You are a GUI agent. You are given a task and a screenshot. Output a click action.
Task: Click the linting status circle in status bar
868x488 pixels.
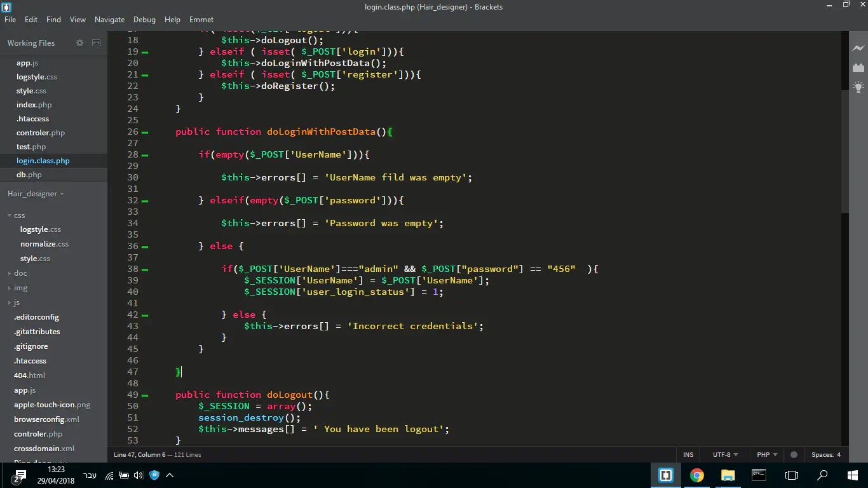click(x=794, y=454)
